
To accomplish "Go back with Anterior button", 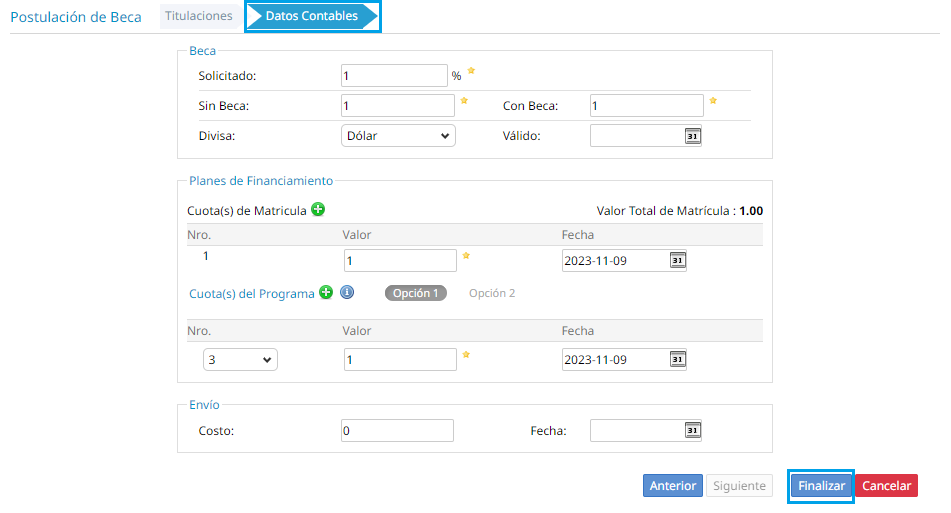I will pos(672,485).
